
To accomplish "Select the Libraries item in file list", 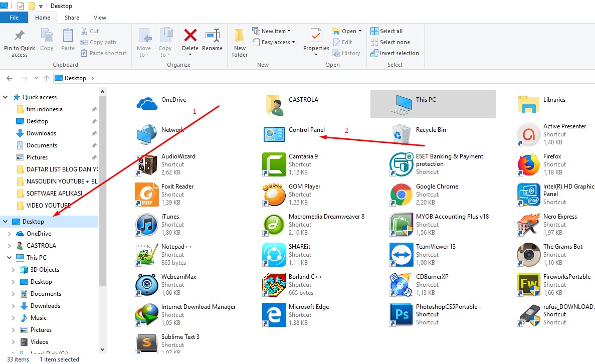I will (x=554, y=100).
